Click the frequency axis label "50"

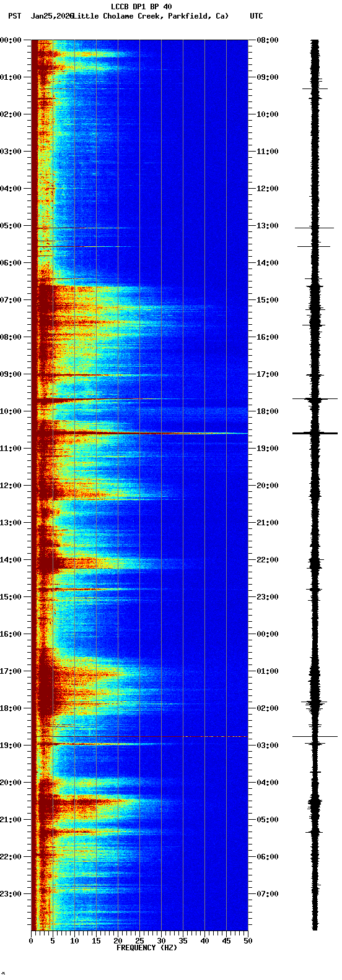248,941
